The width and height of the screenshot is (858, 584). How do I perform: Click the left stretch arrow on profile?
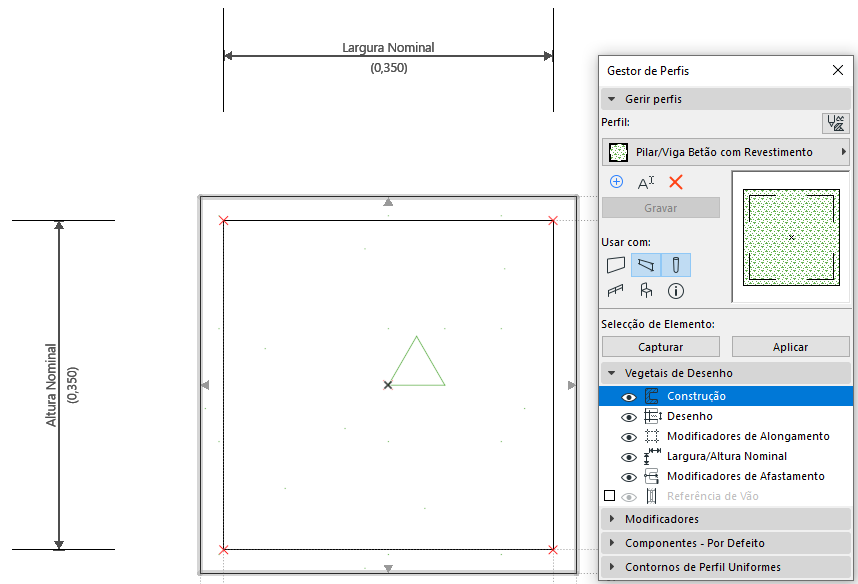[x=205, y=385]
